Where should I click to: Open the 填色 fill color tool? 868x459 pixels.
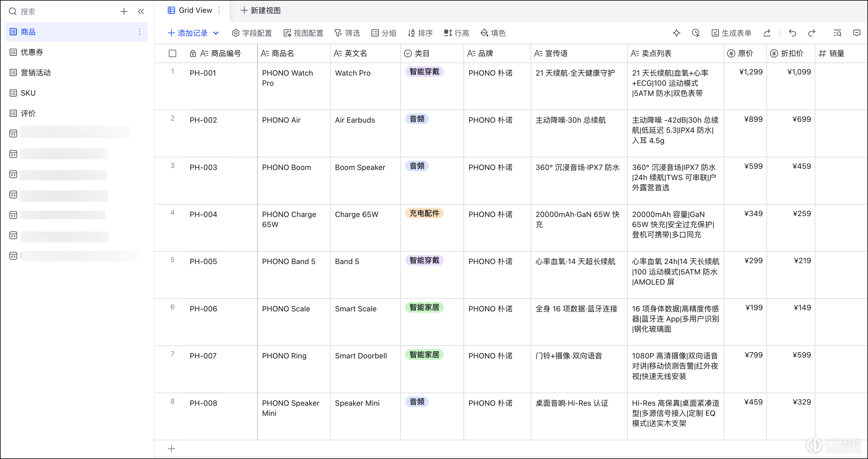493,33
